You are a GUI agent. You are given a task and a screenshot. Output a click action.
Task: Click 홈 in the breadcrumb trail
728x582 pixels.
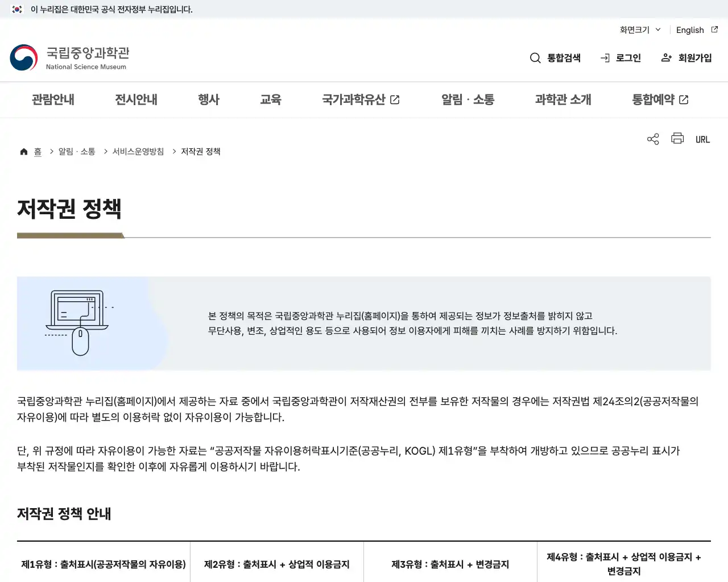38,151
